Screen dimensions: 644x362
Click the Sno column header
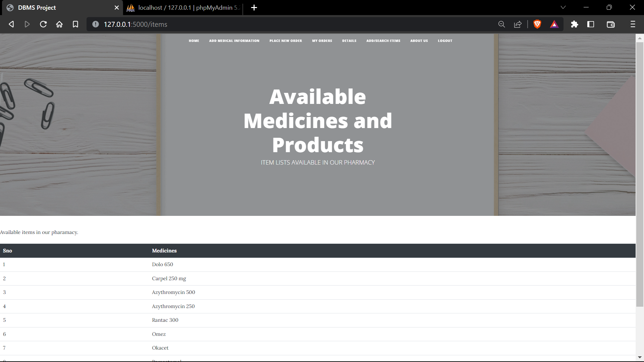[x=7, y=251]
